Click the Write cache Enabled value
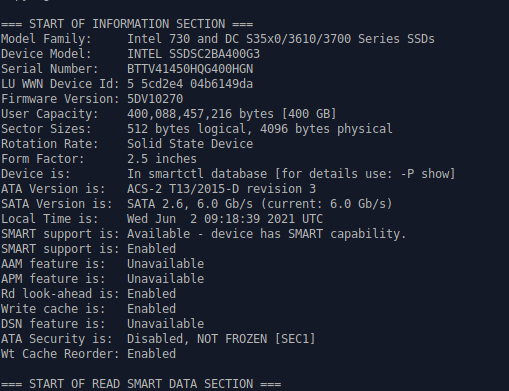 [x=152, y=309]
